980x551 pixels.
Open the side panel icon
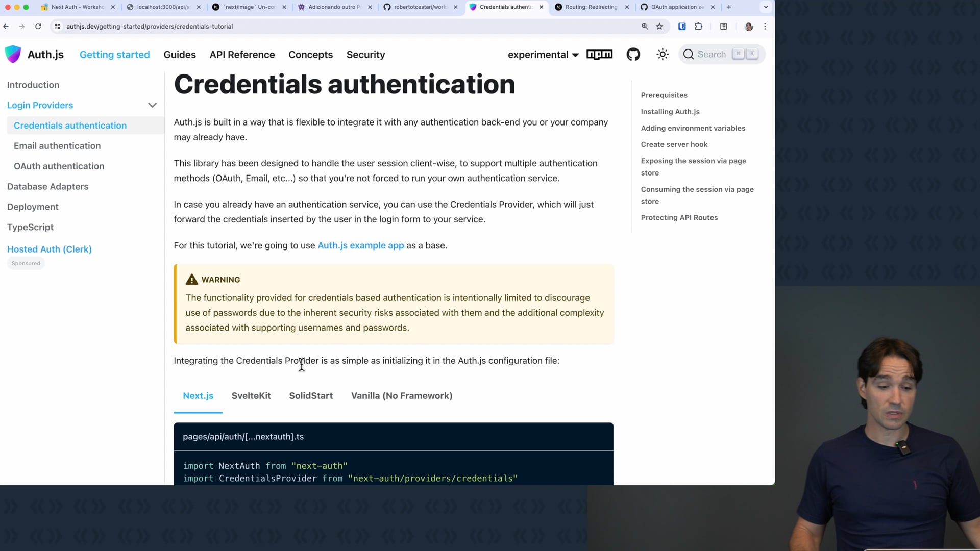(x=723, y=27)
